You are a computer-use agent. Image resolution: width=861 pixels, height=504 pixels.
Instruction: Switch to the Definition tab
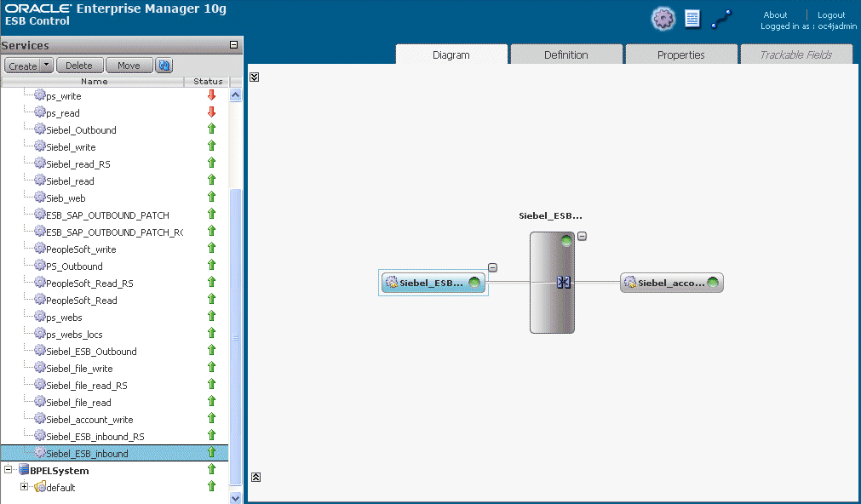[566, 54]
